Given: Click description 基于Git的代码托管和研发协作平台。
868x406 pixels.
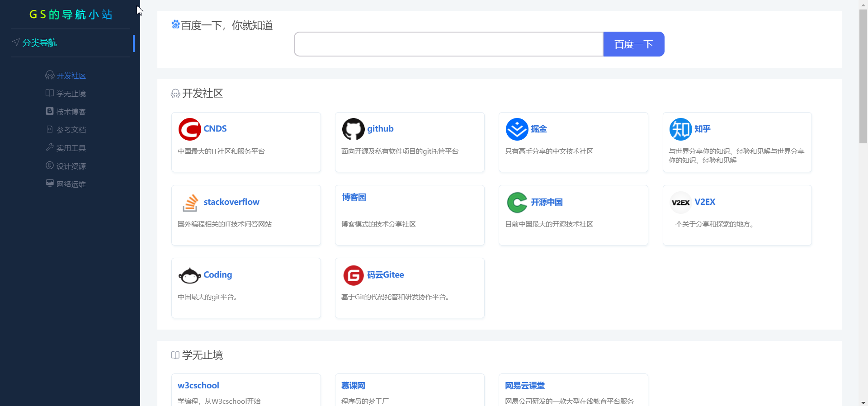Looking at the screenshot, I should coord(396,297).
